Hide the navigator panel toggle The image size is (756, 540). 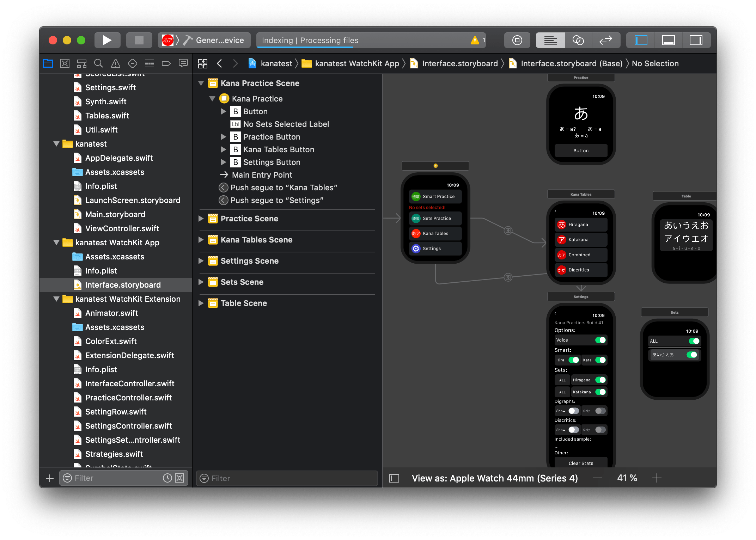coord(641,40)
